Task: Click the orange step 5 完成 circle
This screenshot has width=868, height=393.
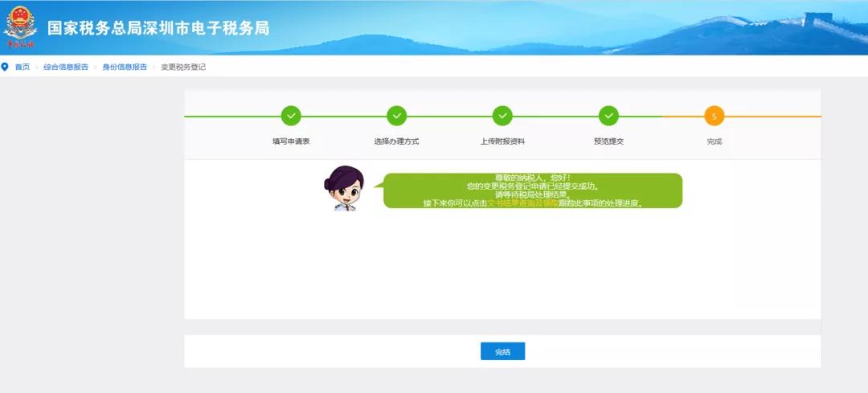Action: [714, 116]
